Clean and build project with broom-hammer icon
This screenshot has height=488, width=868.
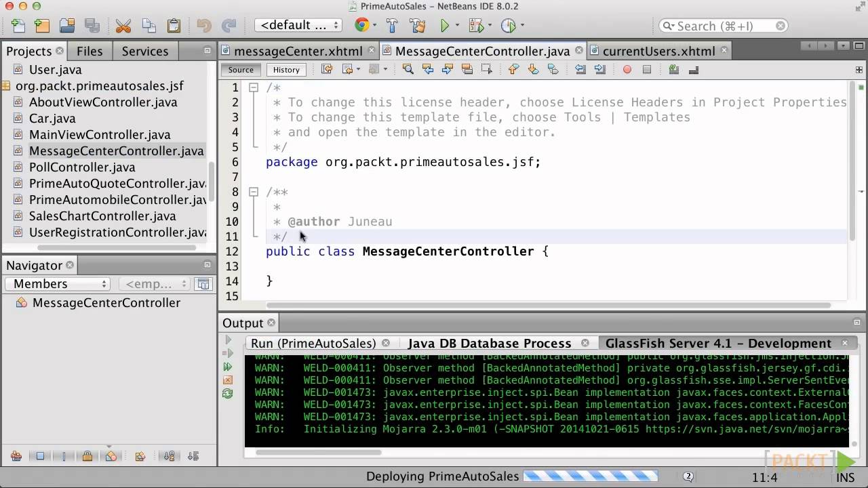point(417,26)
